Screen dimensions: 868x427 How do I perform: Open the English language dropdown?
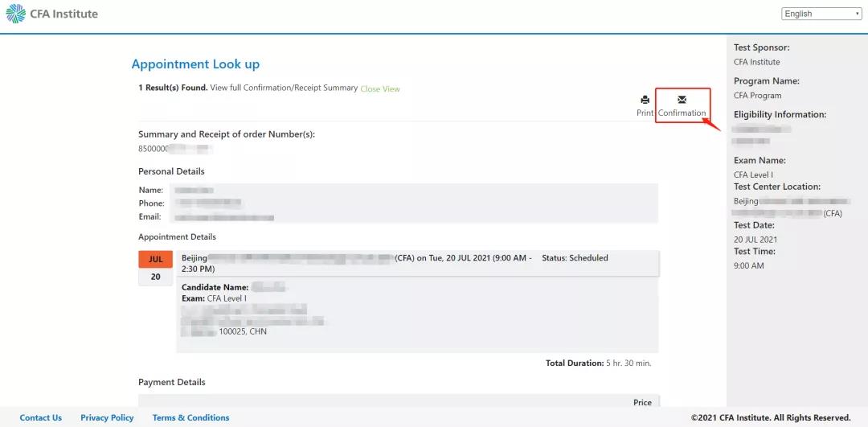(x=821, y=14)
